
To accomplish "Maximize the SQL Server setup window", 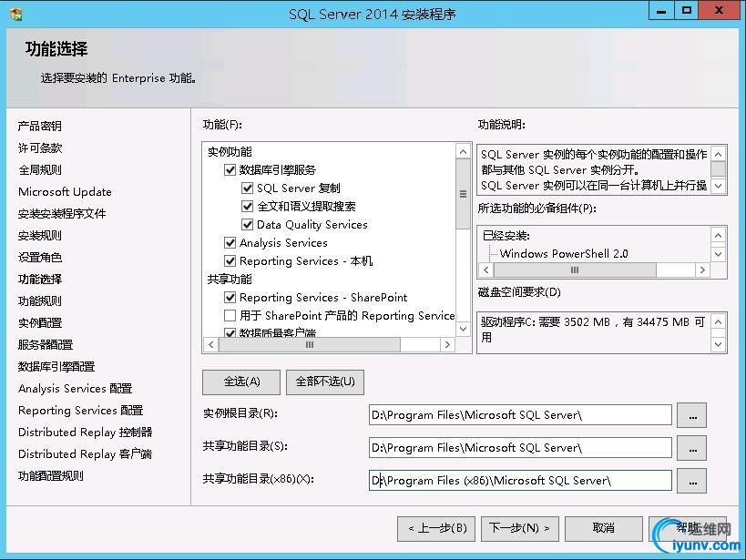I will click(687, 11).
